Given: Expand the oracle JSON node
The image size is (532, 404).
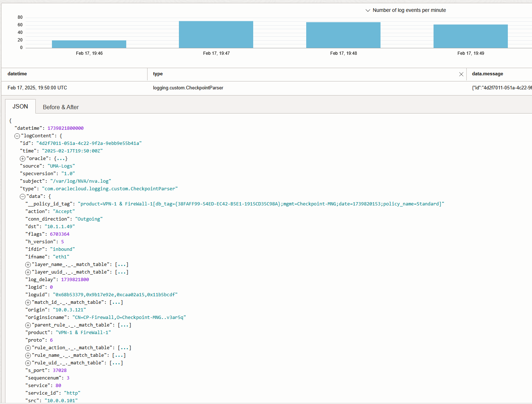Looking at the screenshot, I should [22, 159].
